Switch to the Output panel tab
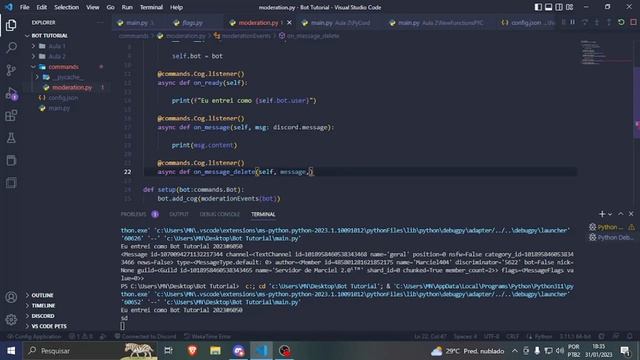 pos(179,214)
